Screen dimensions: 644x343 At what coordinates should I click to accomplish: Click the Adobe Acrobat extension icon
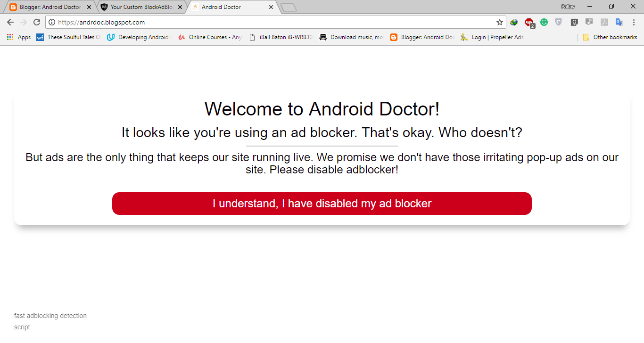604,22
